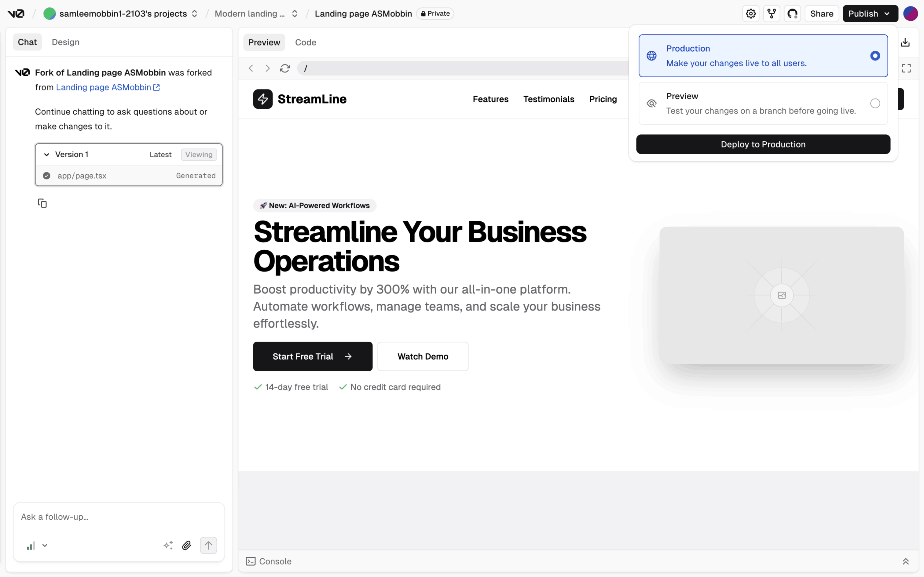Click the fork branch icon
This screenshot has width=924, height=577.
(x=772, y=14)
